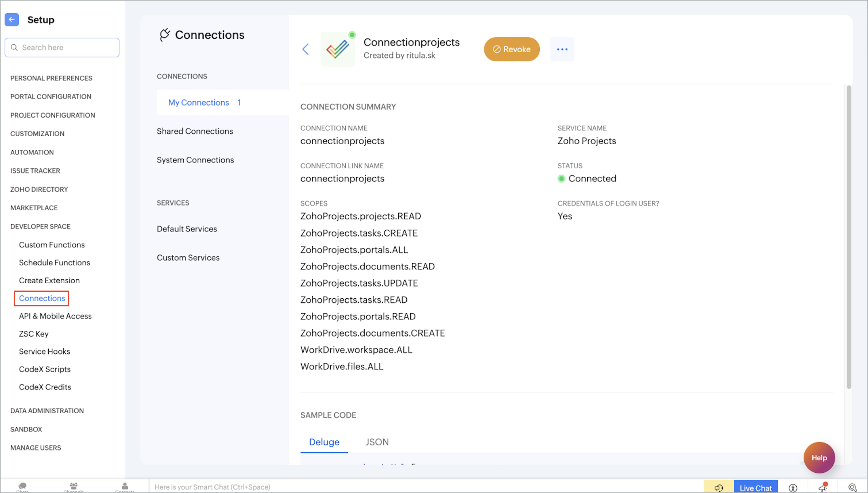Open the accessibility icon in bottom bar
The width and height of the screenshot is (868, 493).
[x=793, y=488]
